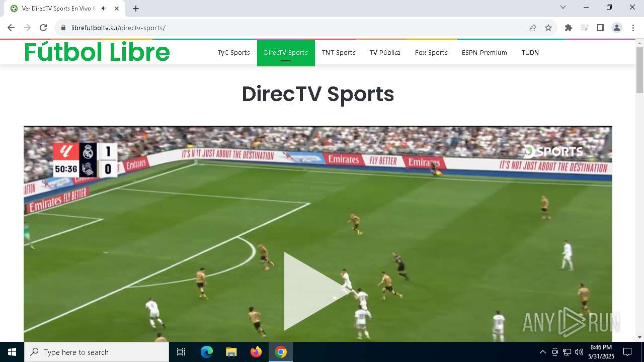The height and width of the screenshot is (362, 644).
Task: Launch Firefox from the taskbar
Action: 256,352
